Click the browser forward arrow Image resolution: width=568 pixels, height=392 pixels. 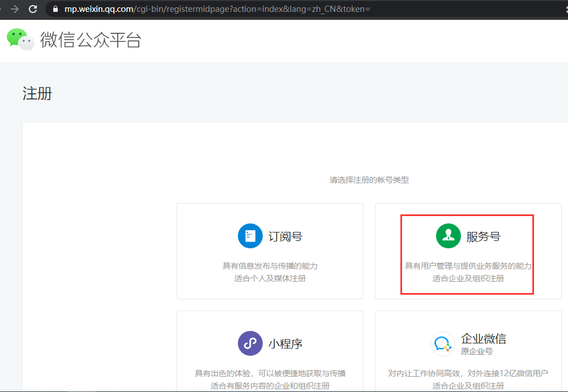click(15, 8)
